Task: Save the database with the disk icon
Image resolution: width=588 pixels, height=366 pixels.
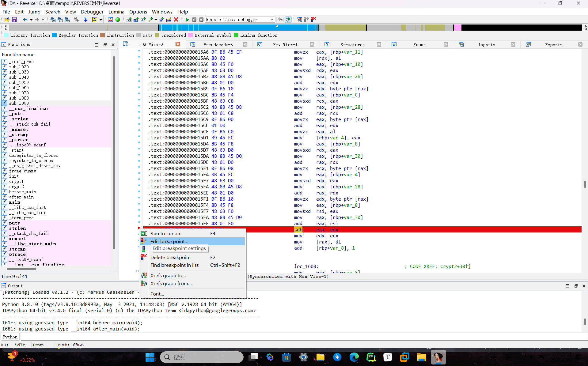Action: (x=14, y=20)
